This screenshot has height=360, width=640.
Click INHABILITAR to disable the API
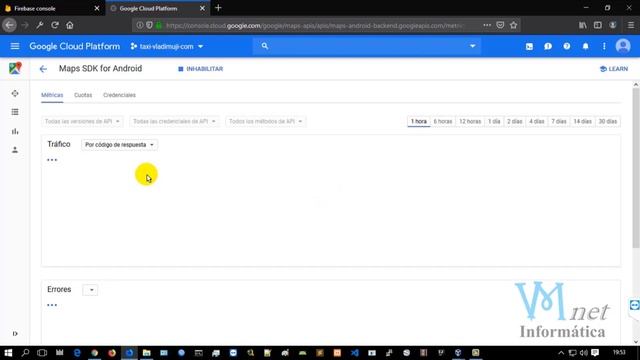(x=200, y=69)
